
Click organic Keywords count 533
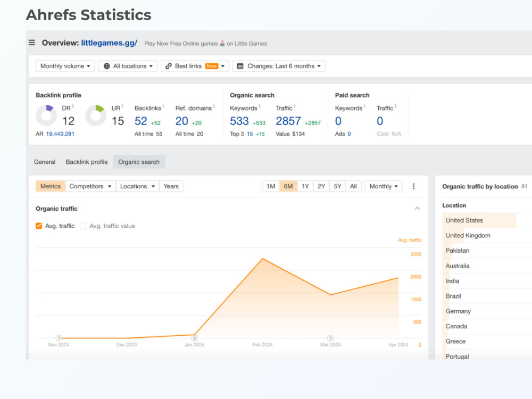(239, 121)
